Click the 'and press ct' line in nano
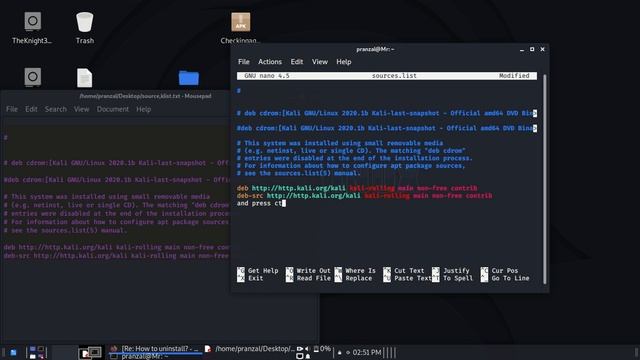The image size is (640, 360). pyautogui.click(x=261, y=203)
